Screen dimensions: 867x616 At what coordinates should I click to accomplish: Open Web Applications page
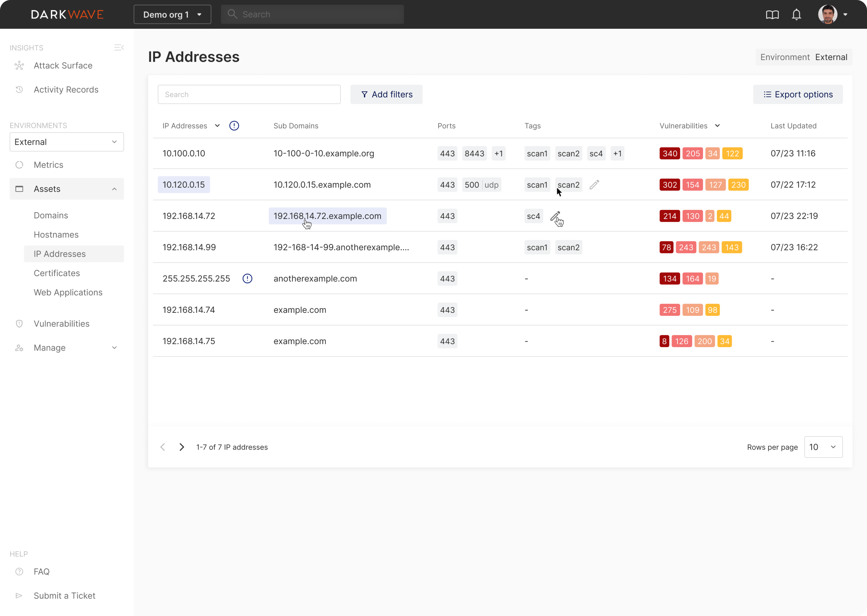pos(68,292)
